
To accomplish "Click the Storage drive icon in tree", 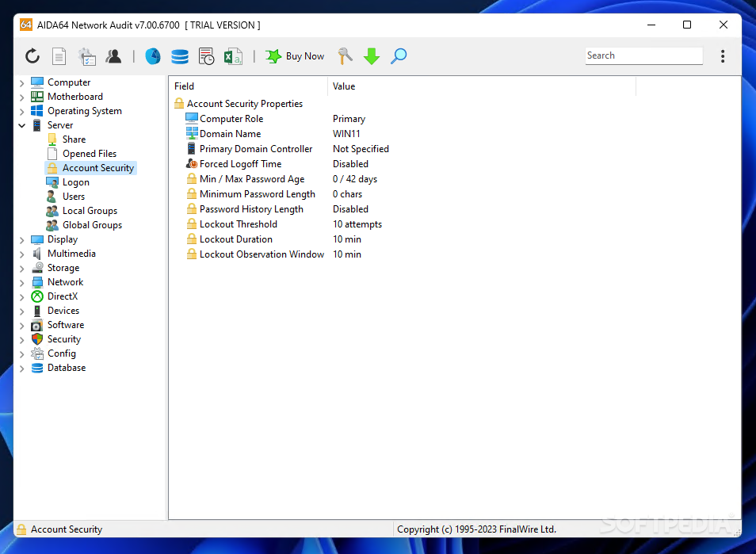I will coord(37,268).
